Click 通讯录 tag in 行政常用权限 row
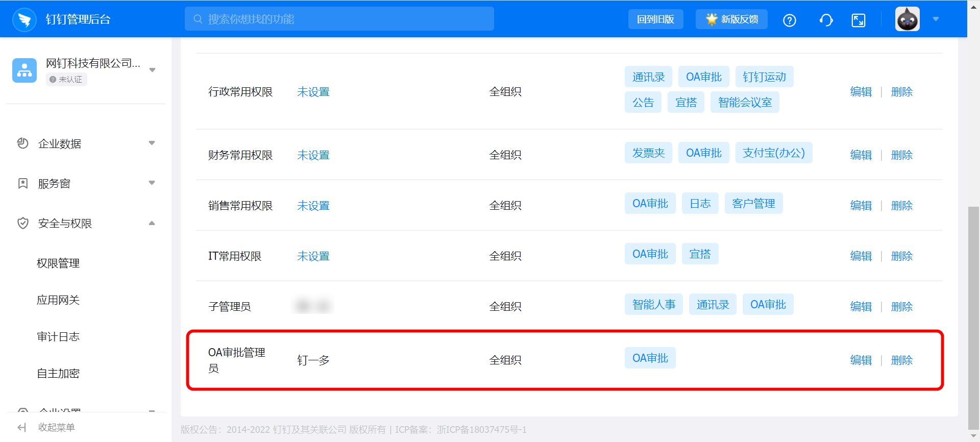Image resolution: width=980 pixels, height=442 pixels. click(x=649, y=77)
